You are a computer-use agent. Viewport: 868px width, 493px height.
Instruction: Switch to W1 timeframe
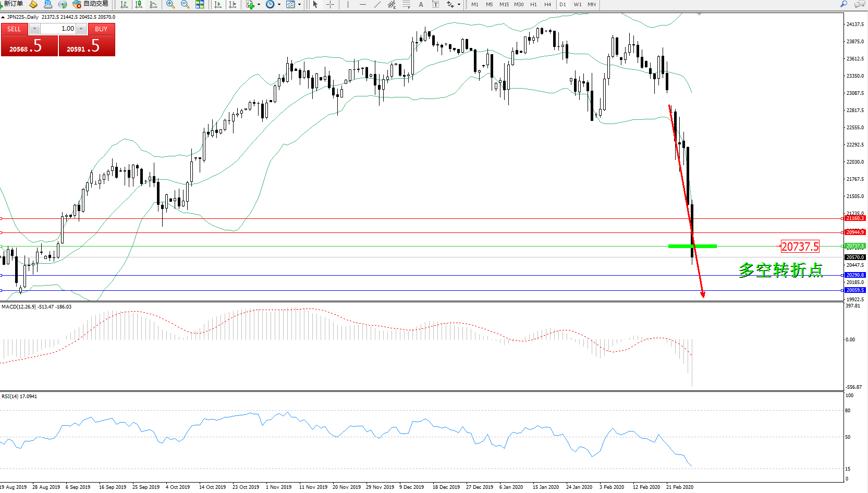[577, 5]
